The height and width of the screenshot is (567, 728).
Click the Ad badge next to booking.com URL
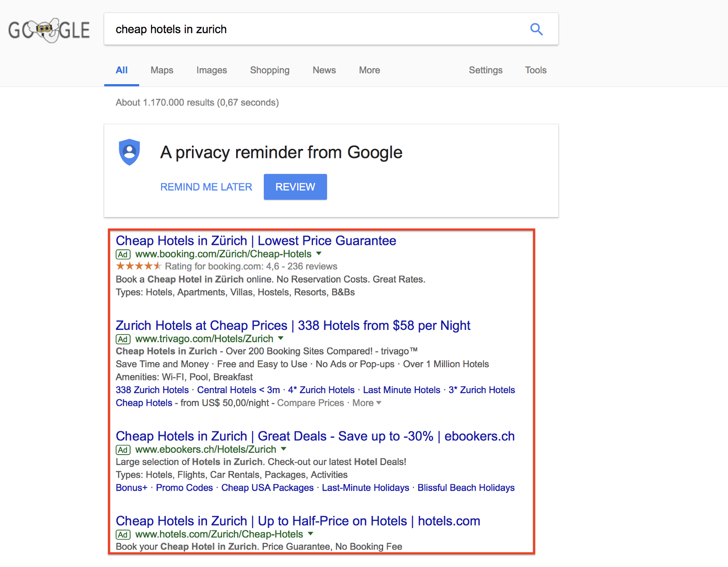(123, 254)
